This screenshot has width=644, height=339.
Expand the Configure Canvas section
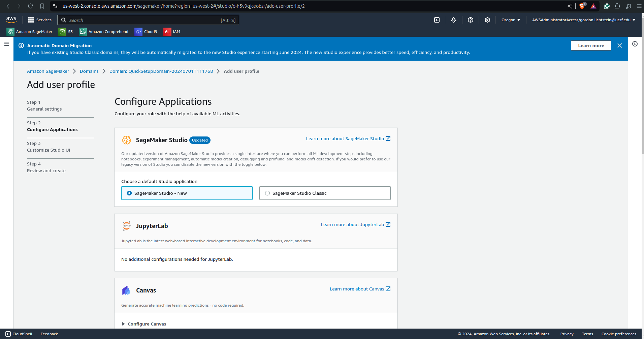(x=144, y=324)
